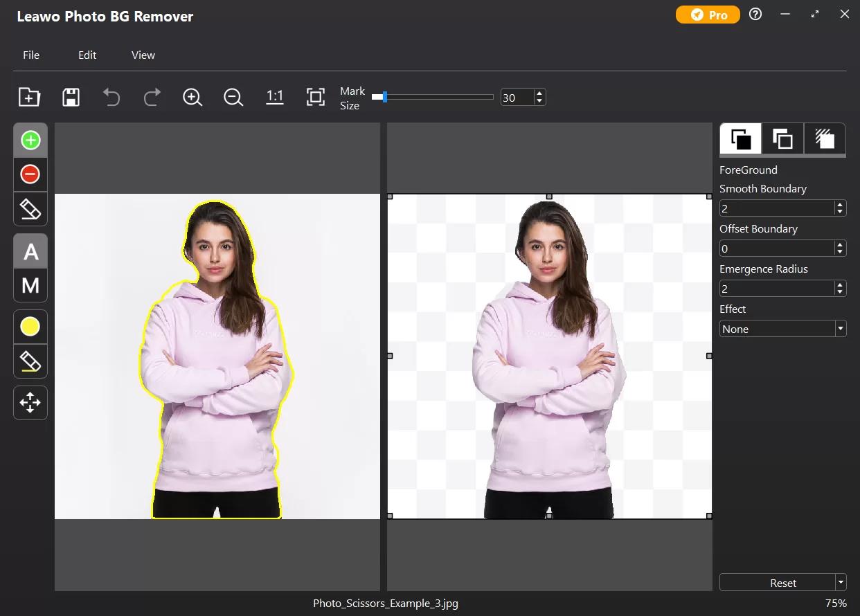Click the undo arrow in the toolbar
Viewport: 860px width, 616px height.
111,98
